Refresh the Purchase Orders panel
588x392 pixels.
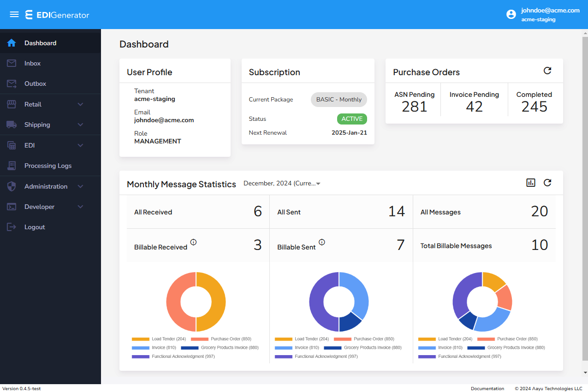[x=547, y=71]
